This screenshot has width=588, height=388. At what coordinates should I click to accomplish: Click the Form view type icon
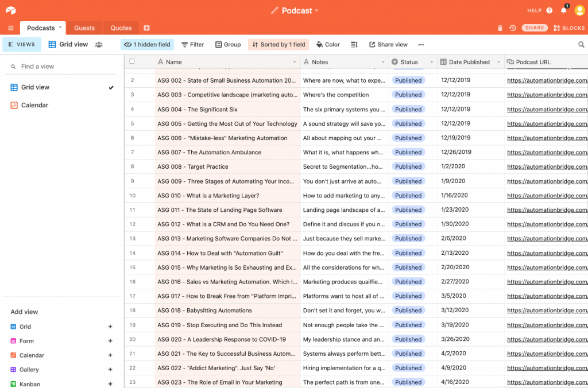pyautogui.click(x=13, y=341)
